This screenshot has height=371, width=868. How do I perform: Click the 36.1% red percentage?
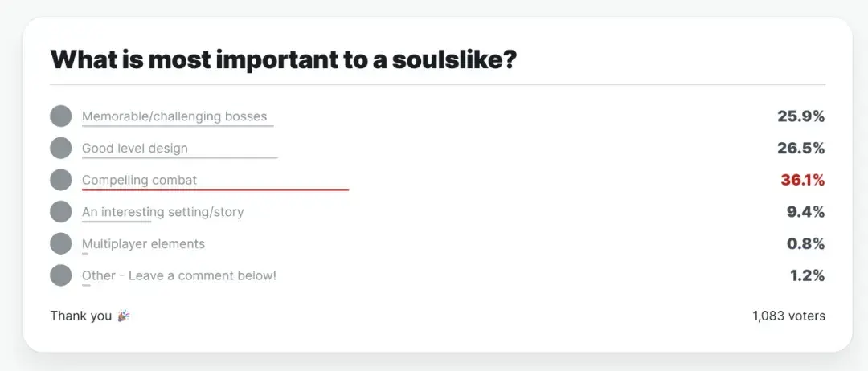[x=803, y=180]
